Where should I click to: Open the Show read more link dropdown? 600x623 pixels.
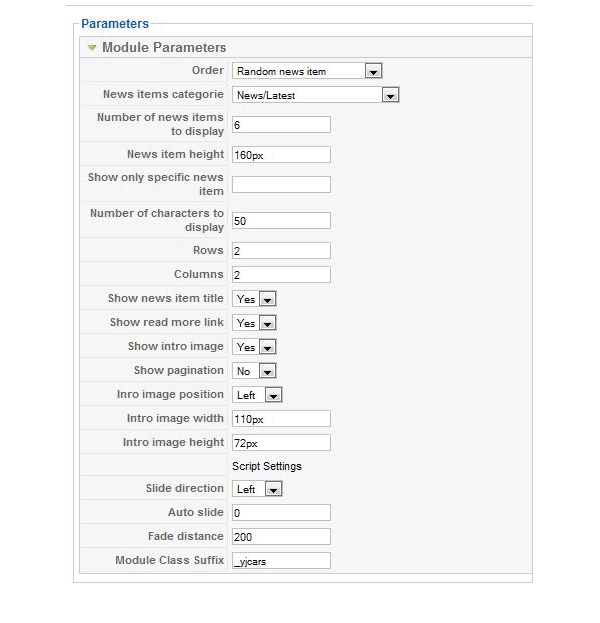[x=254, y=323]
